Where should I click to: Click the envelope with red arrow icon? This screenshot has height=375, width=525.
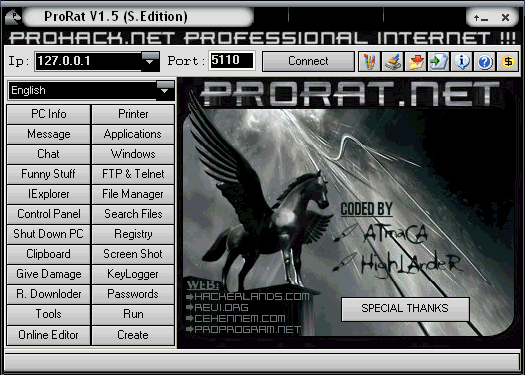tap(416, 61)
